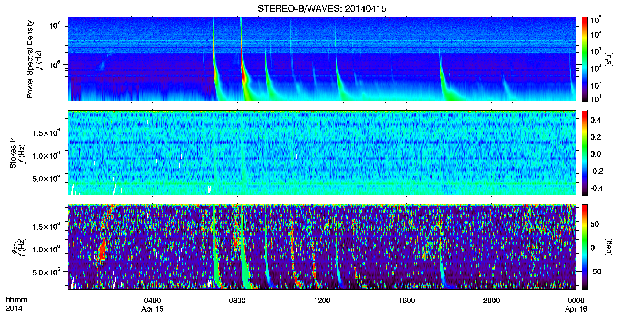
Task: Select the "Power Spectral Density" axis label
Action: (x=30, y=59)
